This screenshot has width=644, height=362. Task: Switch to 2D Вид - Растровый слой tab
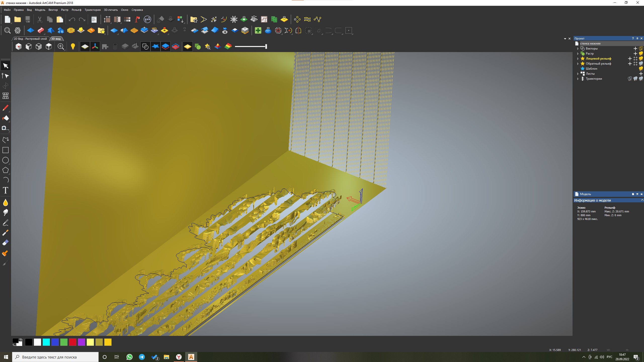coord(30,39)
